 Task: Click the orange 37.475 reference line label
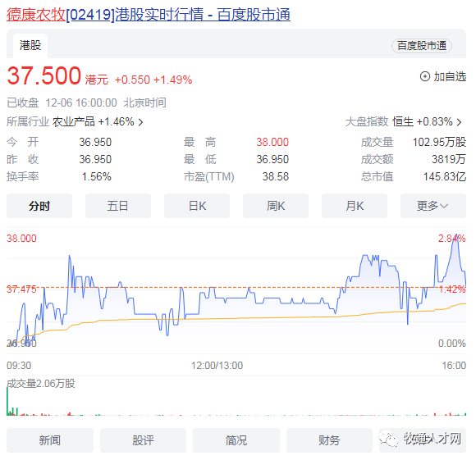click(21, 289)
